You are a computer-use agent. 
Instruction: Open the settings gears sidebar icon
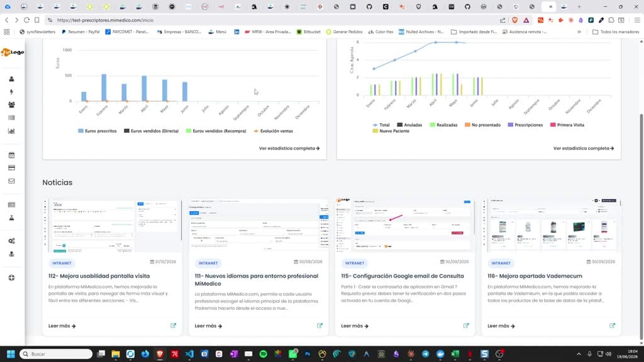pos(11,241)
